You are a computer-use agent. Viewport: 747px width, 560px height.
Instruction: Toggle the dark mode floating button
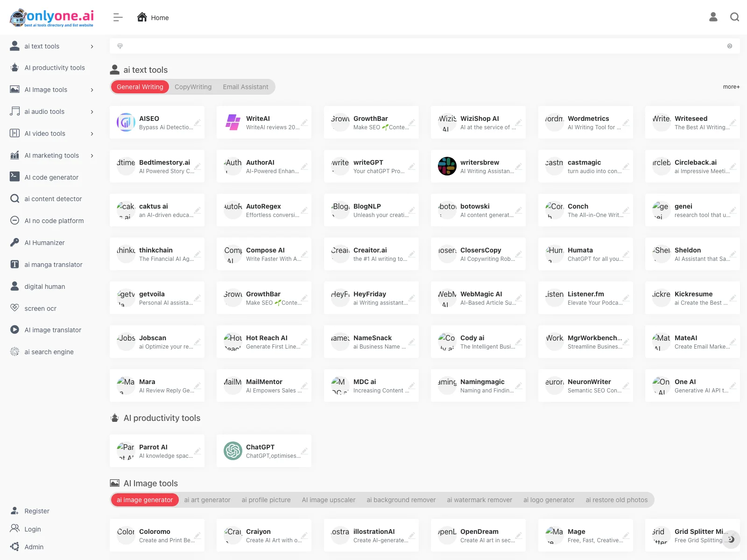pos(731,539)
